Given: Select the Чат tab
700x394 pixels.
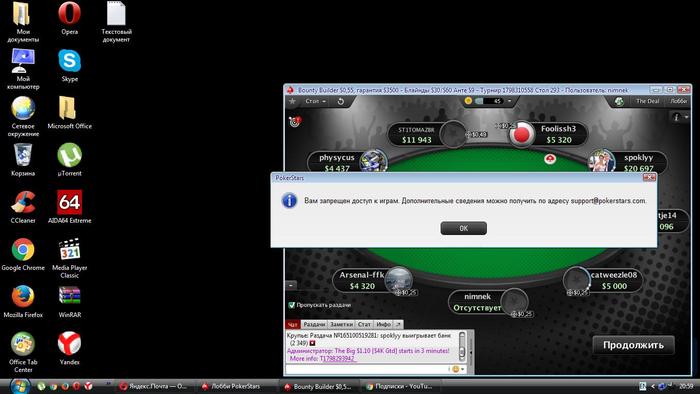Looking at the screenshot, I should point(292,324).
